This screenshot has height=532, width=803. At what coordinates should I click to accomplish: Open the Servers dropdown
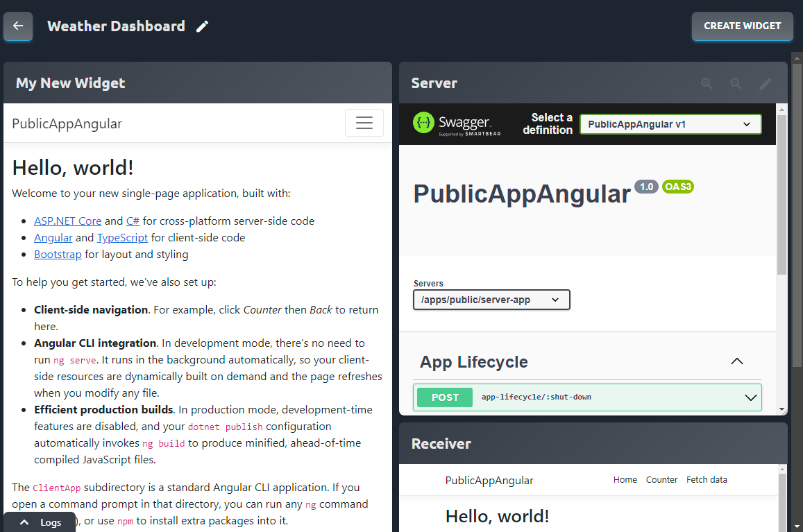click(x=491, y=300)
